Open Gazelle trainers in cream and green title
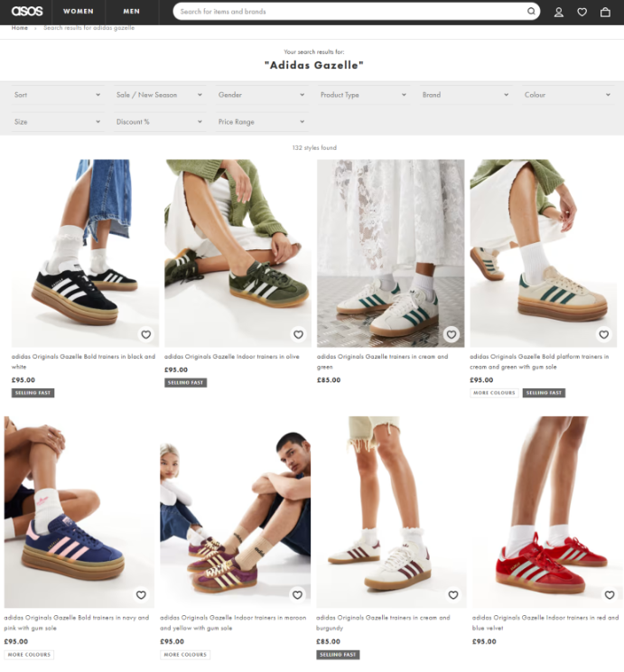Image resolution: width=624 pixels, height=672 pixels. pos(382,361)
